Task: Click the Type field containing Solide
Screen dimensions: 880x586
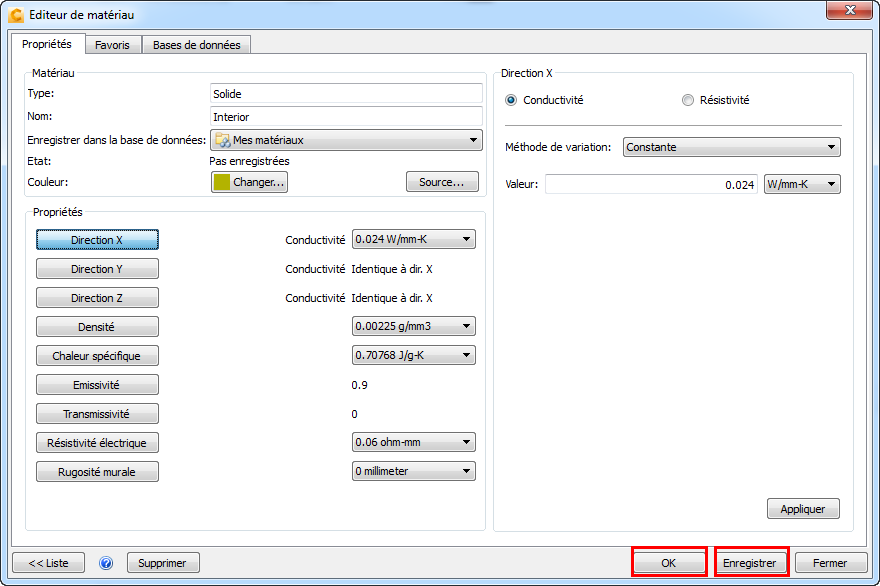Action: (346, 94)
